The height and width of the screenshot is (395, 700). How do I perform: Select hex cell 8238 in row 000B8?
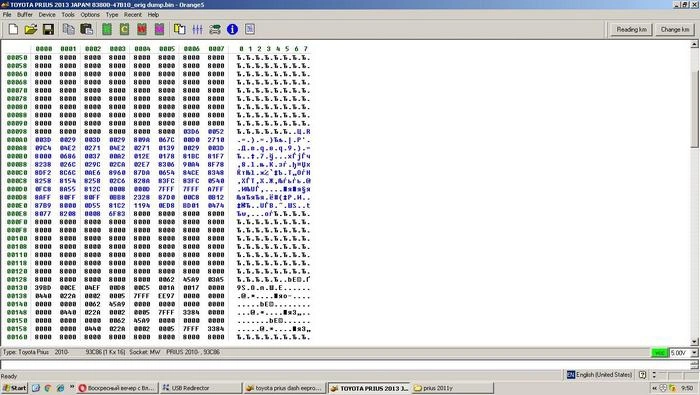43,164
